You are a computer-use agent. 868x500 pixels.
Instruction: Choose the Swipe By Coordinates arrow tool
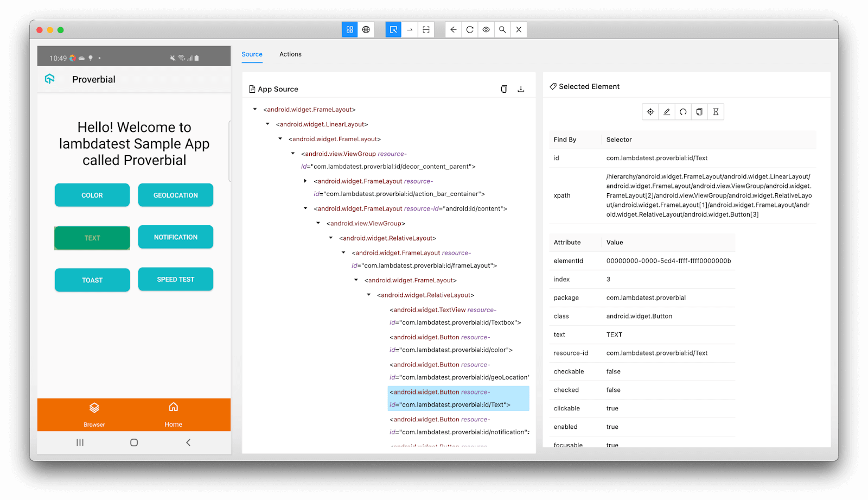coord(410,30)
